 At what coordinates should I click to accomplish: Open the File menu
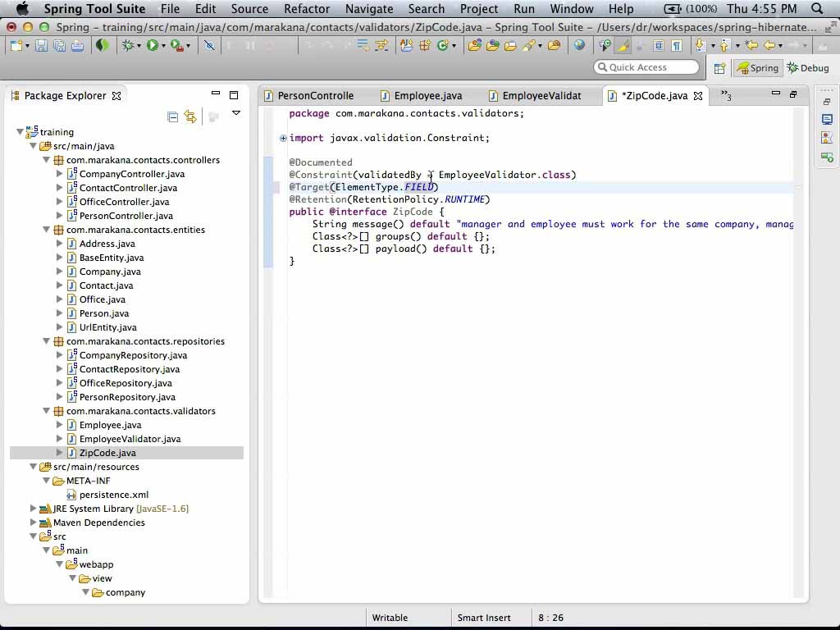click(x=171, y=8)
